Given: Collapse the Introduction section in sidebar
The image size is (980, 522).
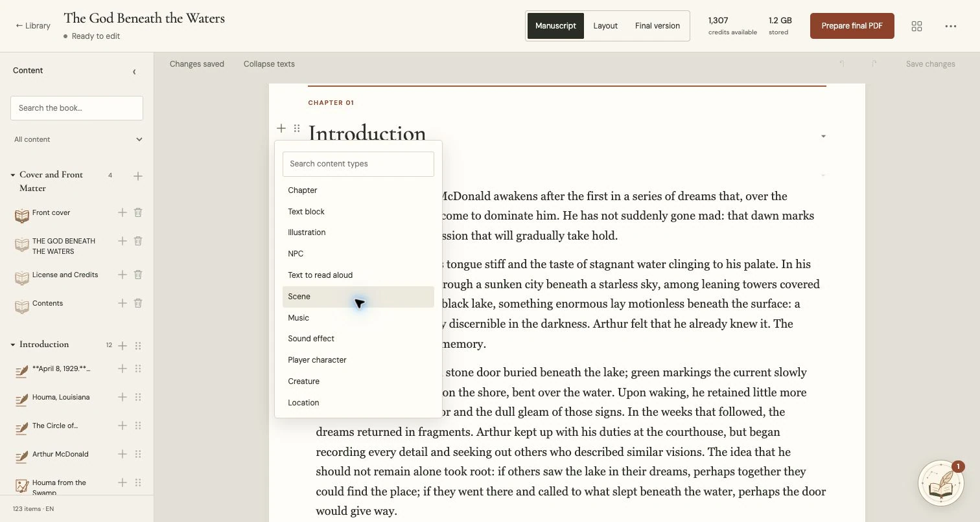Looking at the screenshot, I should tap(13, 345).
